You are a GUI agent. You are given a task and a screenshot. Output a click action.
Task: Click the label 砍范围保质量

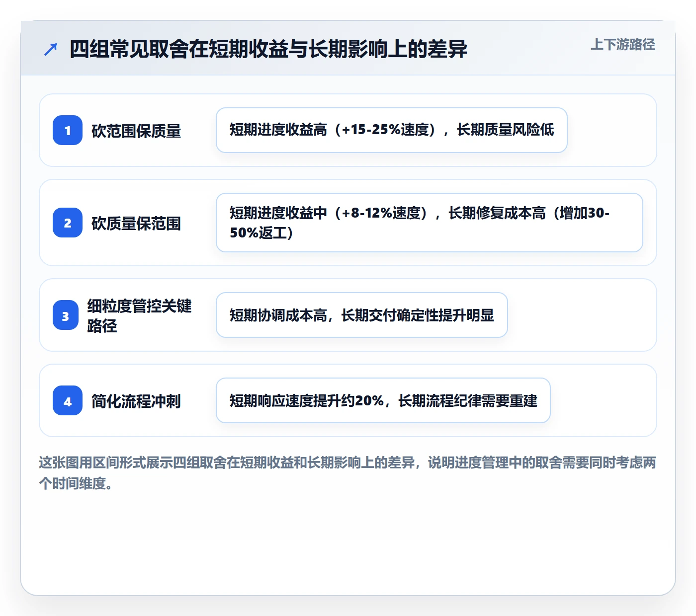pyautogui.click(x=136, y=131)
